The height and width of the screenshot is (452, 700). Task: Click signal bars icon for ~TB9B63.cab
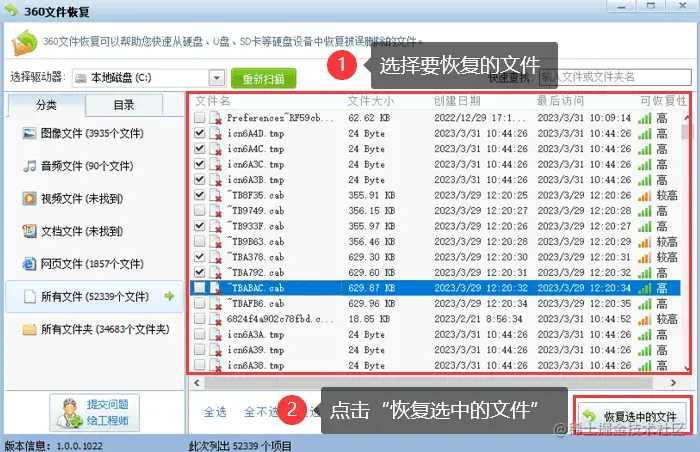tap(644, 242)
